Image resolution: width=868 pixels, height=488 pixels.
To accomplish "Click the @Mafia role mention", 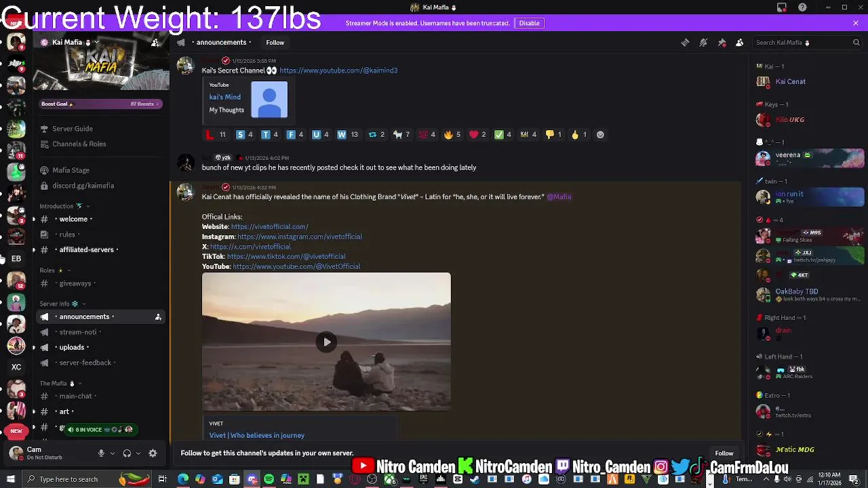I will tap(559, 197).
